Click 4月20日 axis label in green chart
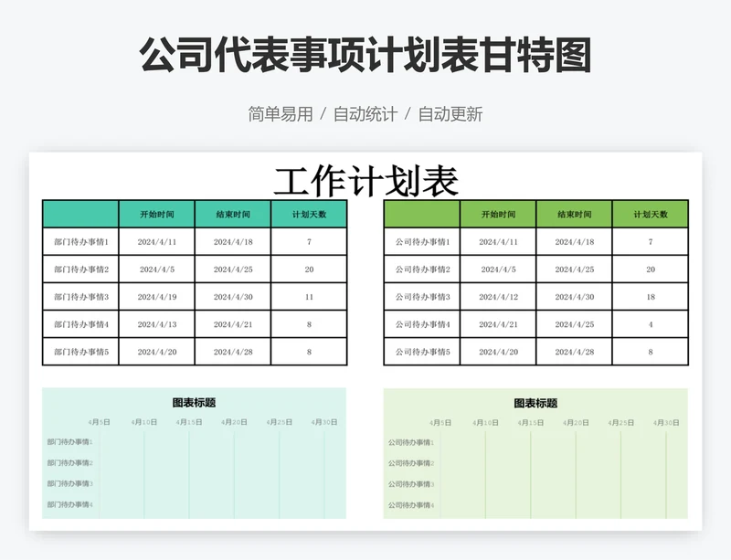 pyautogui.click(x=576, y=422)
